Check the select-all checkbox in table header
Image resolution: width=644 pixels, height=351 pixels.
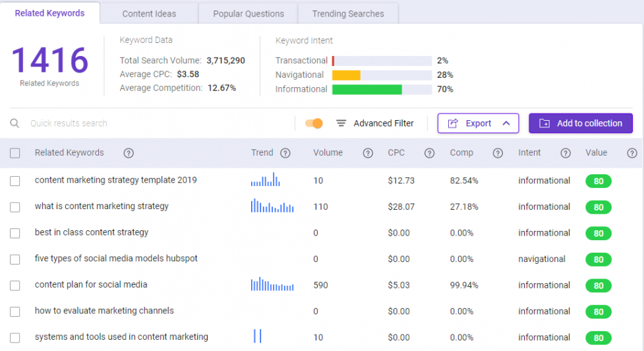click(x=15, y=153)
